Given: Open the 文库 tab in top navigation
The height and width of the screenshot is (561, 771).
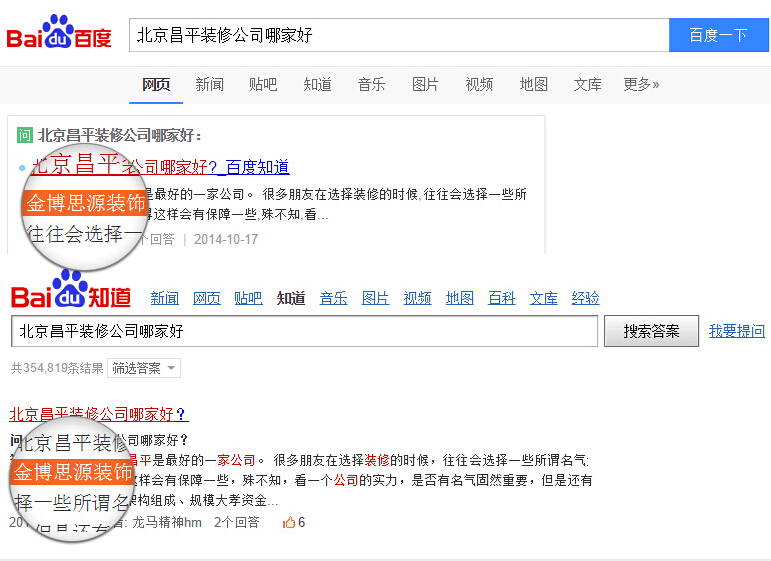Looking at the screenshot, I should pyautogui.click(x=587, y=85).
